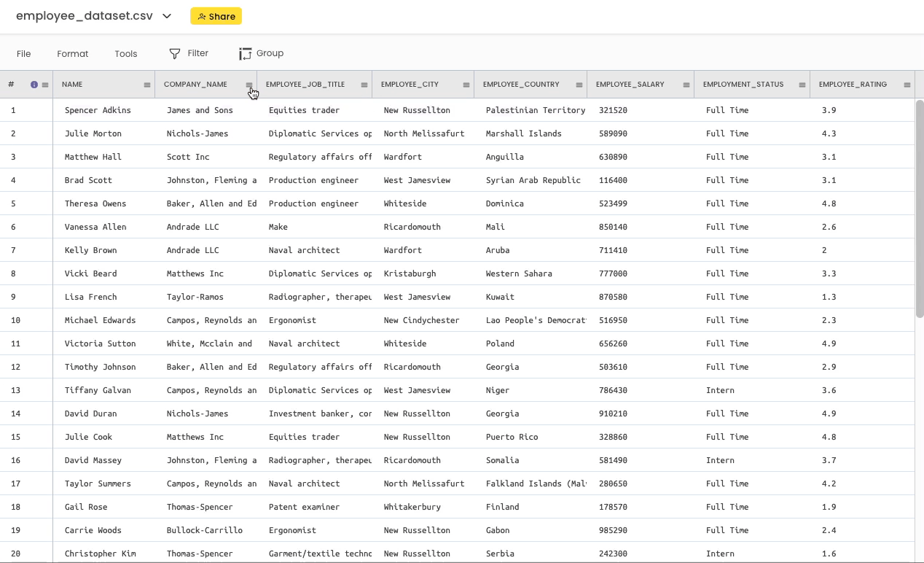The width and height of the screenshot is (924, 563).
Task: Click the Group button
Action: pos(261,53)
